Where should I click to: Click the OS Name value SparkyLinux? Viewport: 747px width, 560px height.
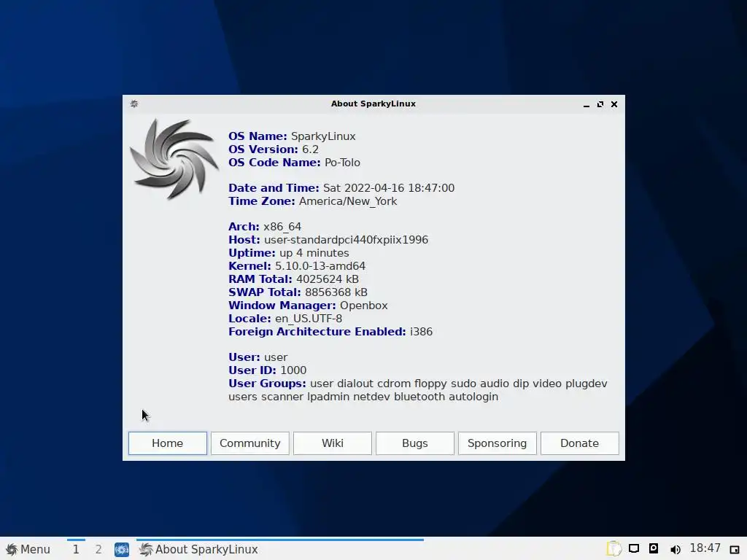tap(323, 136)
